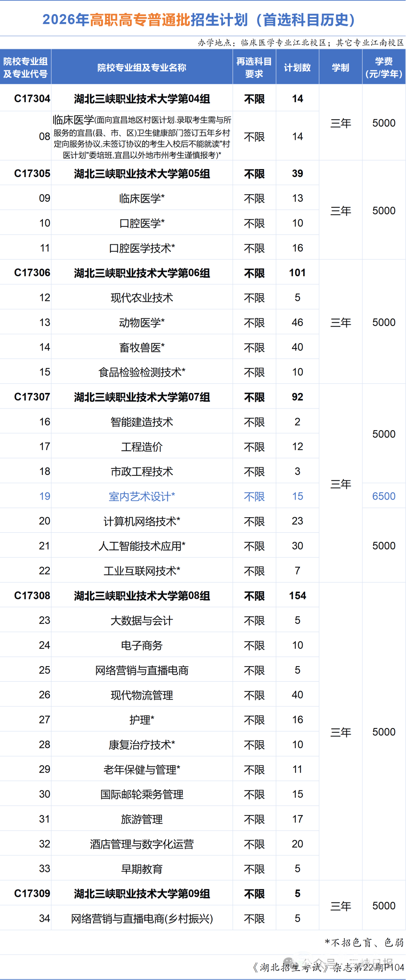Click the 学费(元/学年) column header
The height and width of the screenshot is (980, 406).
384,67
